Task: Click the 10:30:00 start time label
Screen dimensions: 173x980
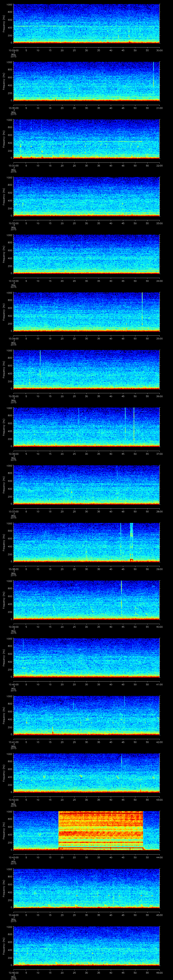Action: point(14,108)
